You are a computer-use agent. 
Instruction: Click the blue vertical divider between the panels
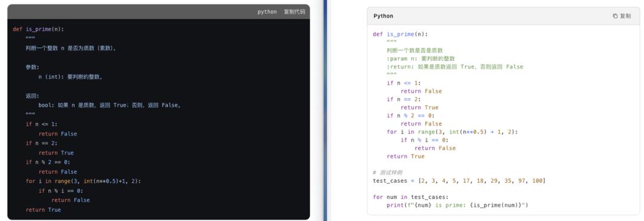(326, 110)
